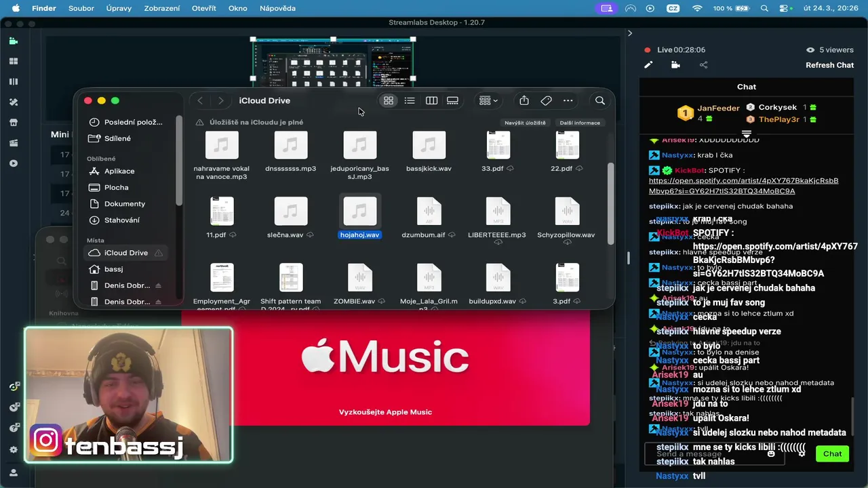The height and width of the screenshot is (488, 868).
Task: Open Streamlabs themes columns icon in sidebar
Action: click(14, 81)
